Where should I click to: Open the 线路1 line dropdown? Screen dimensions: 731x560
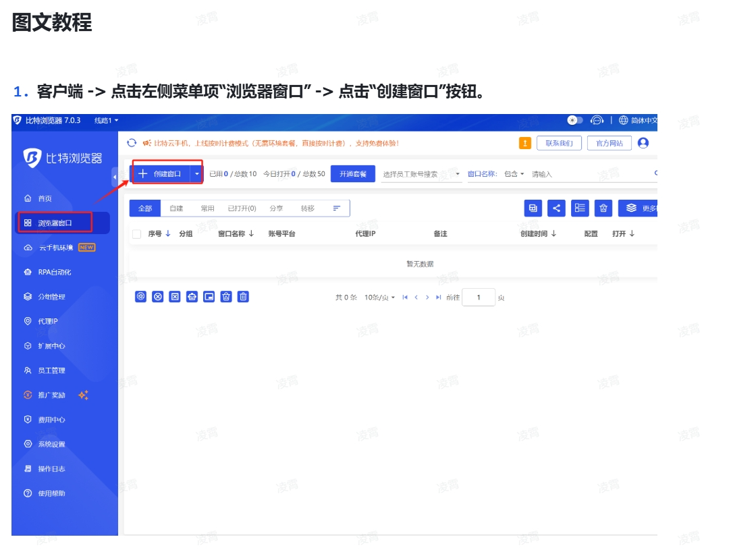107,120
